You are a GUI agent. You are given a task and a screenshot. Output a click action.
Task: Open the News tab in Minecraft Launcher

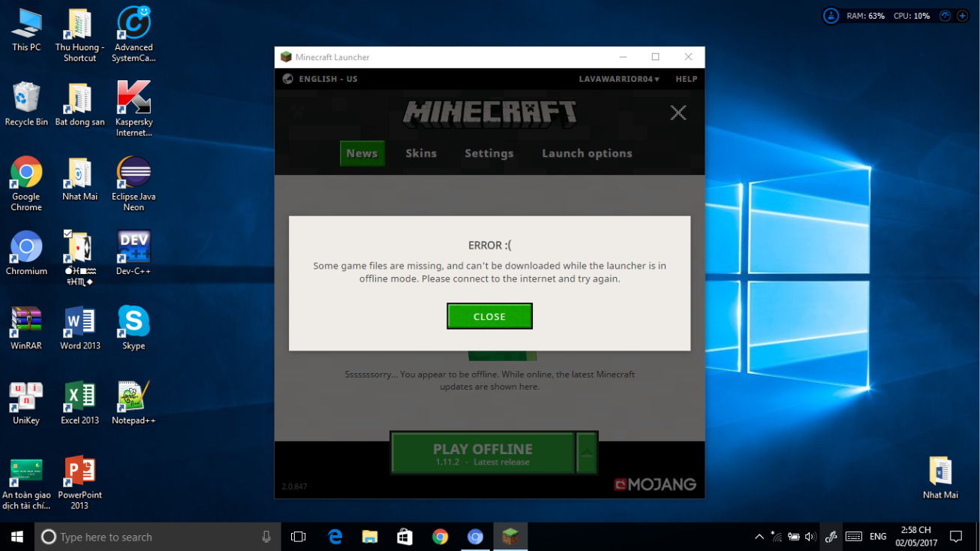[x=362, y=153]
